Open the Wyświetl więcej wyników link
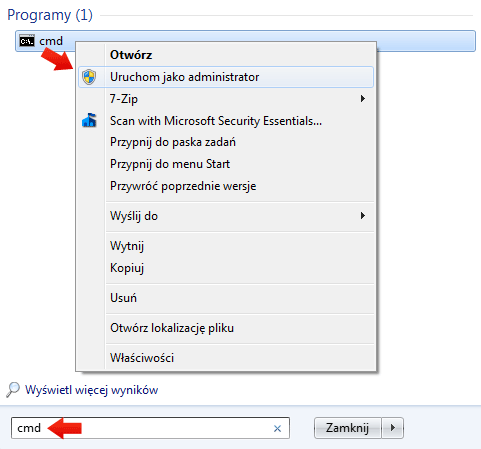The image size is (481, 449). pos(92,390)
